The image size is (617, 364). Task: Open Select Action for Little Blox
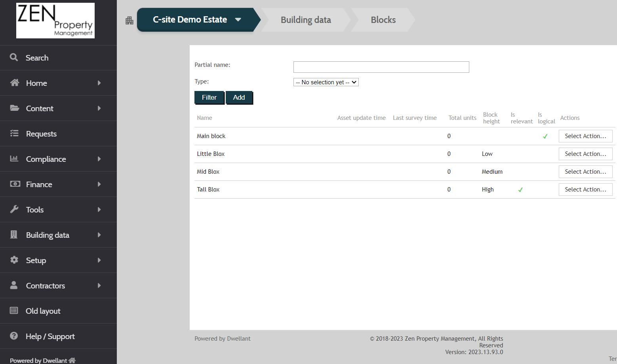coord(585,154)
